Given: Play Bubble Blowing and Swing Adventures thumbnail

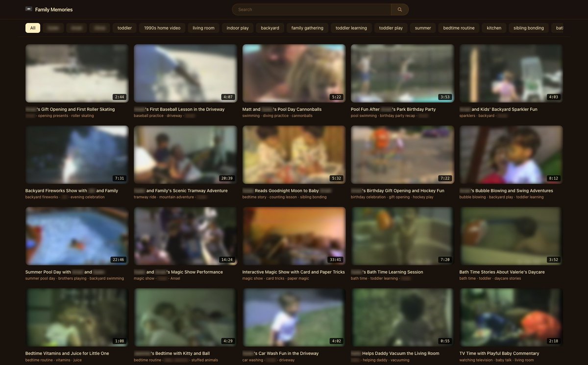Looking at the screenshot, I should [511, 154].
